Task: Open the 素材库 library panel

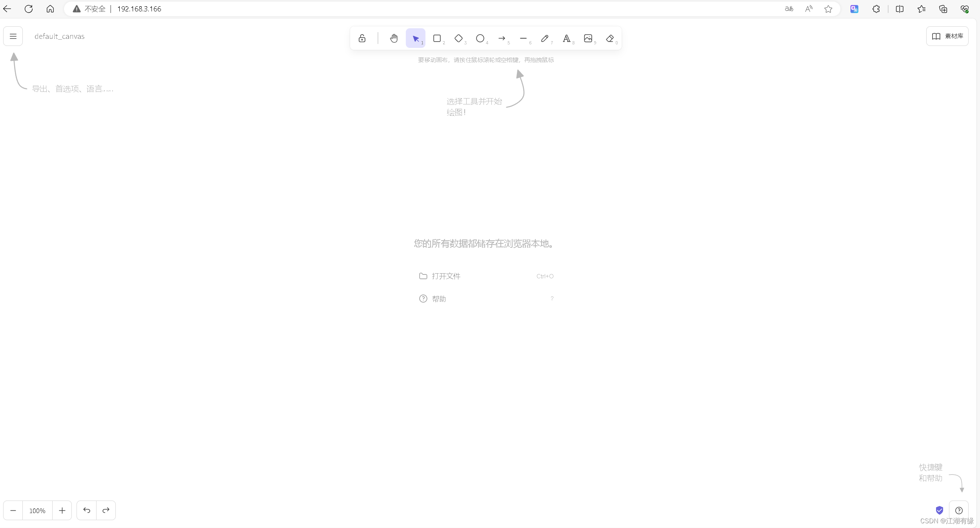Action: point(948,36)
